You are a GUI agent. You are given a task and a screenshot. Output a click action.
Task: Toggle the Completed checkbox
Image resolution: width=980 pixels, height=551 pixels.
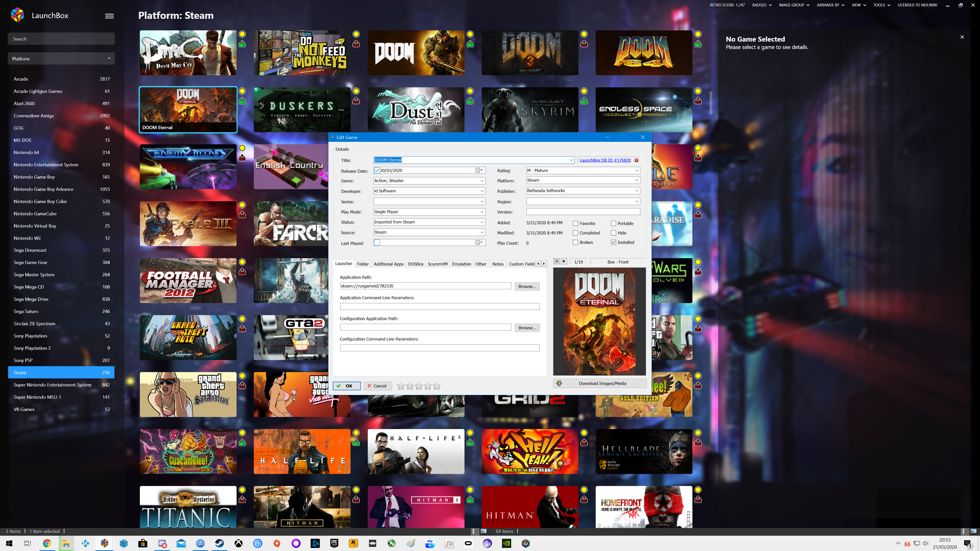pyautogui.click(x=575, y=233)
